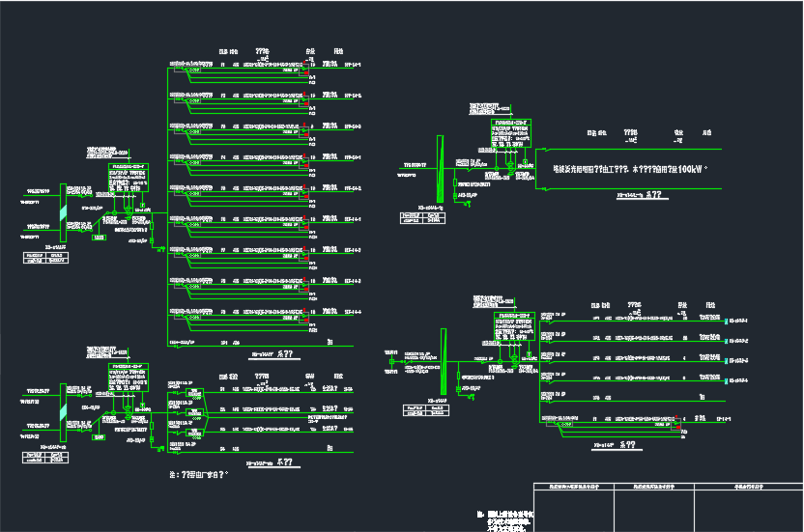Select the tall green vertical bar in the upper-right diagram
This screenshot has width=804, height=532.
click(x=440, y=167)
